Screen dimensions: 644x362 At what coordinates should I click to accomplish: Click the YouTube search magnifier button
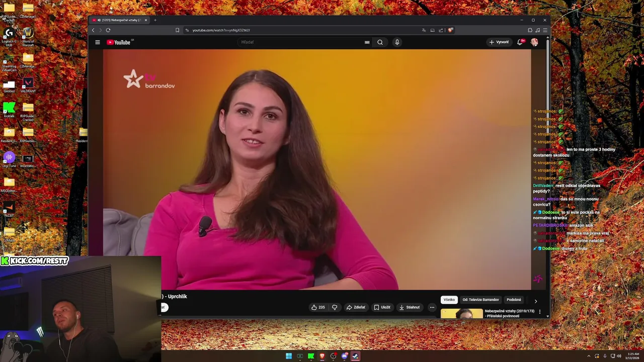pyautogui.click(x=380, y=42)
